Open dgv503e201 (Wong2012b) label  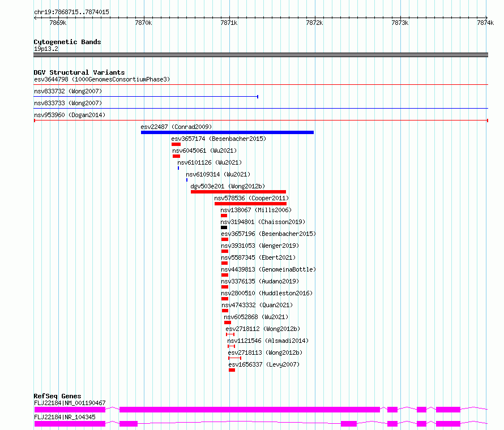tap(228, 186)
